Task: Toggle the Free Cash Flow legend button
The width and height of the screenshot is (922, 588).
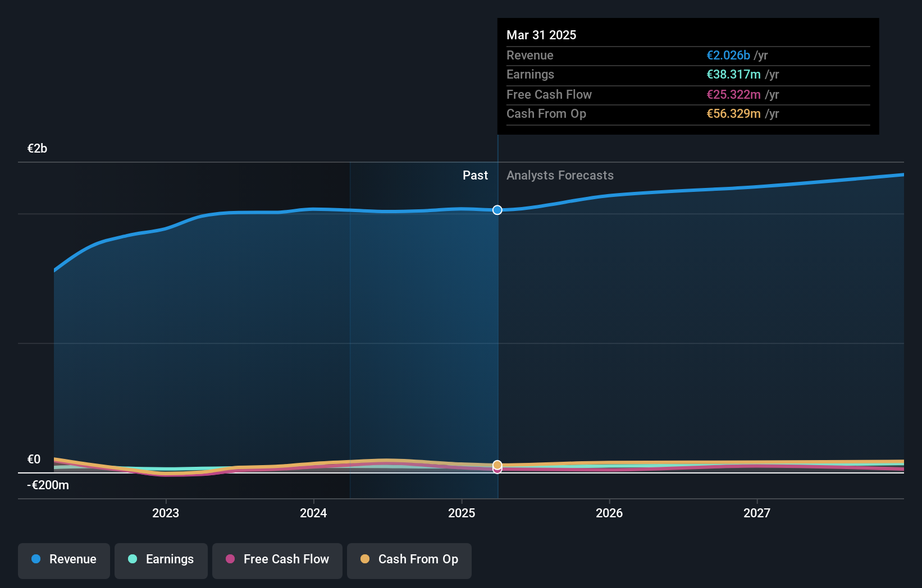Action: [x=277, y=561]
